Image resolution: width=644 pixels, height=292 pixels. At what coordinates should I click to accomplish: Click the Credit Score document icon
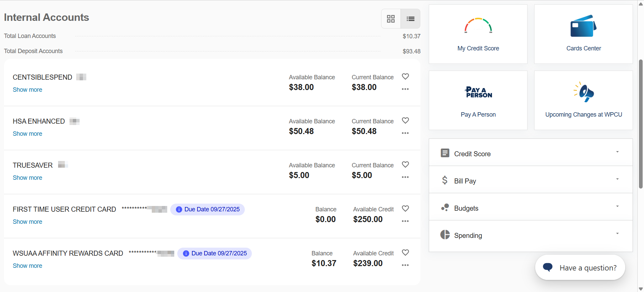click(445, 153)
